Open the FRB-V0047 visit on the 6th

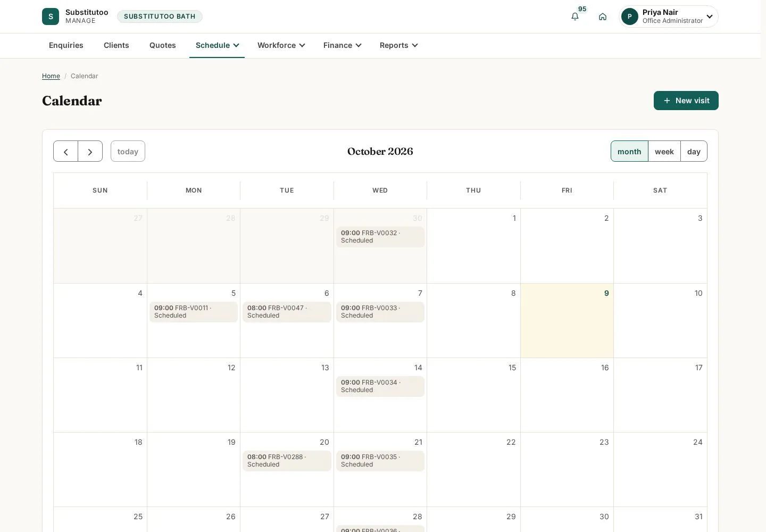287,312
